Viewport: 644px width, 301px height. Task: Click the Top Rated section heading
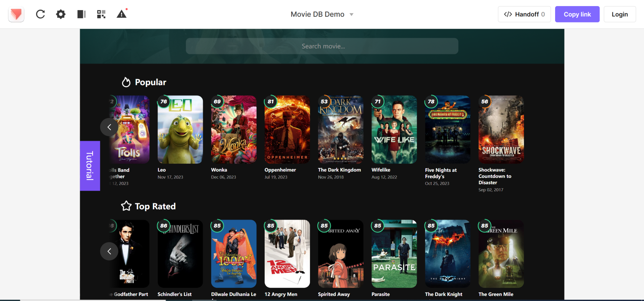pyautogui.click(x=155, y=206)
